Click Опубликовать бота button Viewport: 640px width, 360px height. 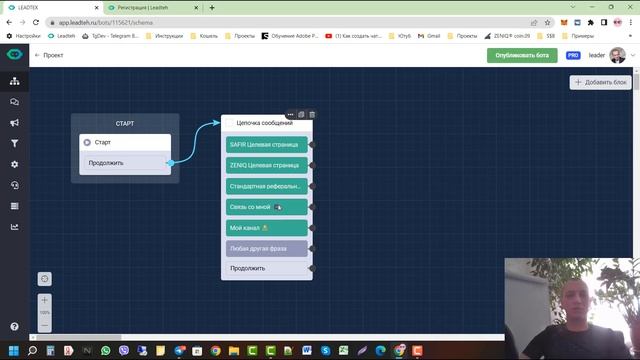(522, 55)
